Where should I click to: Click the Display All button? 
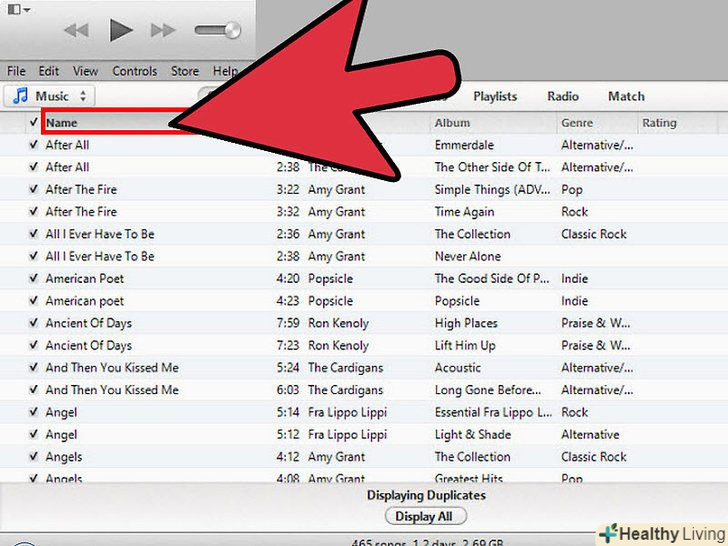coord(426,516)
